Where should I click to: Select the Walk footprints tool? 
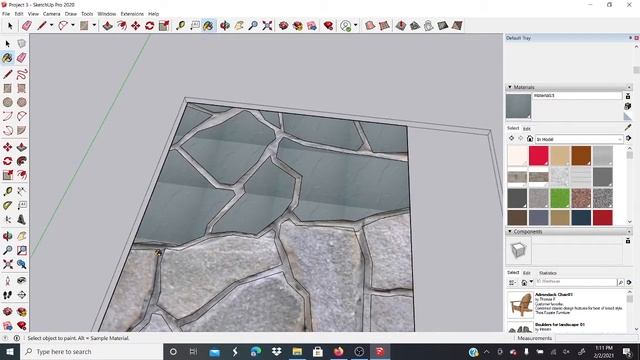[7, 294]
